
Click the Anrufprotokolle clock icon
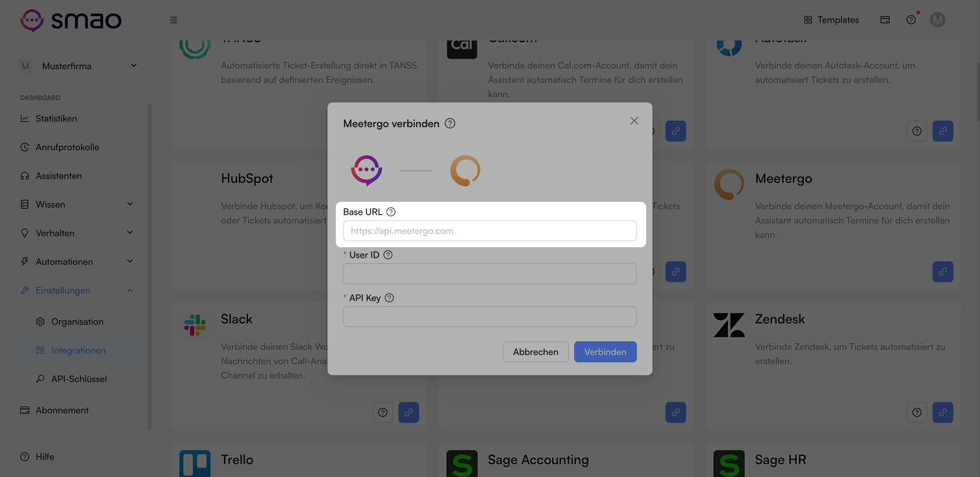25,147
